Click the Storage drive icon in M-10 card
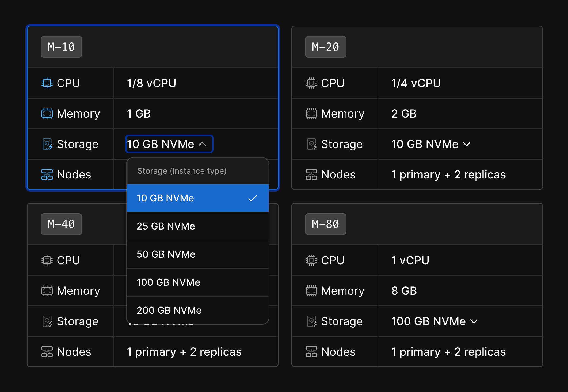 (x=47, y=144)
